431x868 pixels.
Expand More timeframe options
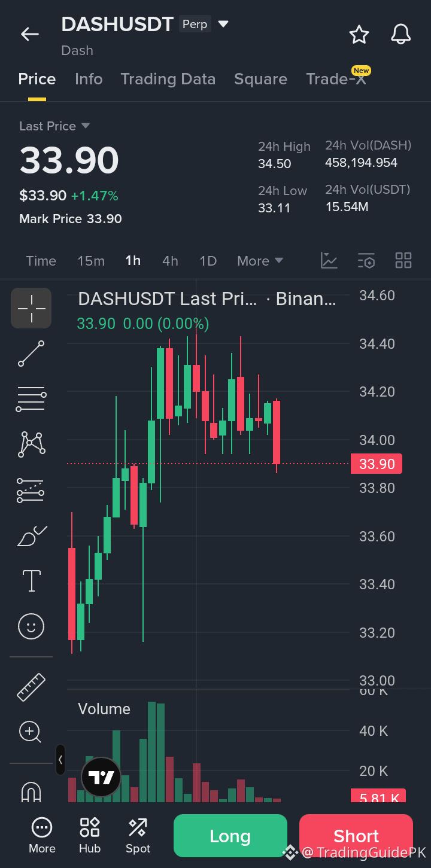(x=260, y=261)
